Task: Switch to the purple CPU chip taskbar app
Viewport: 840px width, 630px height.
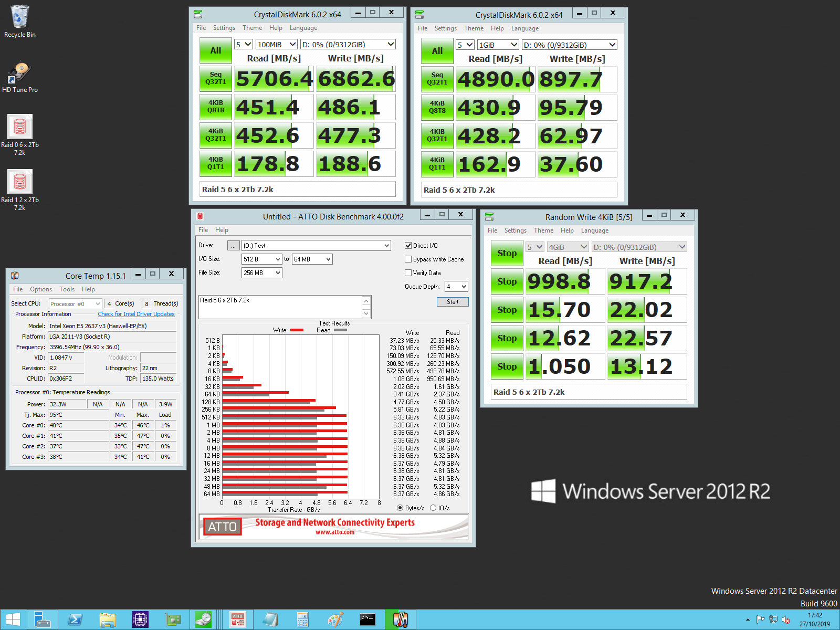Action: click(x=140, y=620)
